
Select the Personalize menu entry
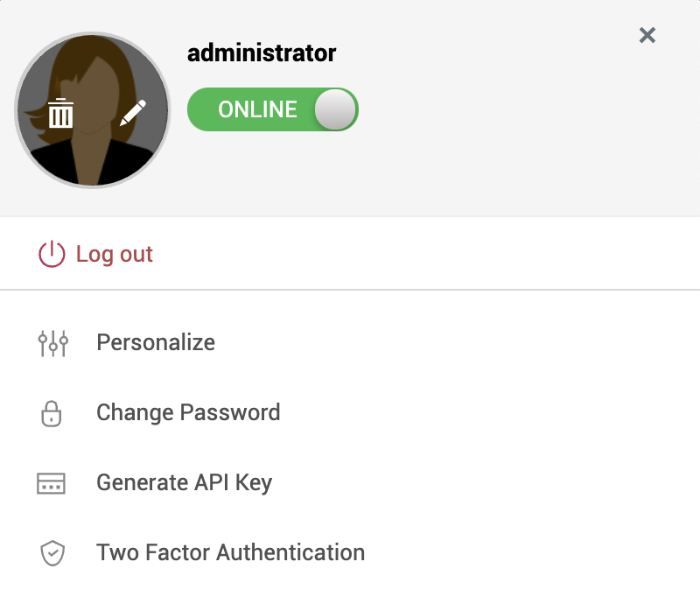pyautogui.click(x=156, y=342)
